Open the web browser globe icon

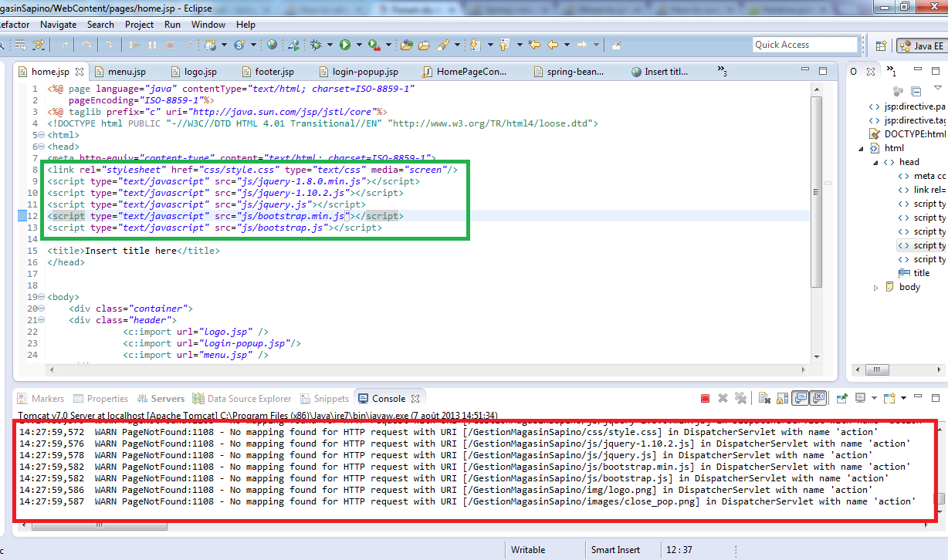coord(272,45)
